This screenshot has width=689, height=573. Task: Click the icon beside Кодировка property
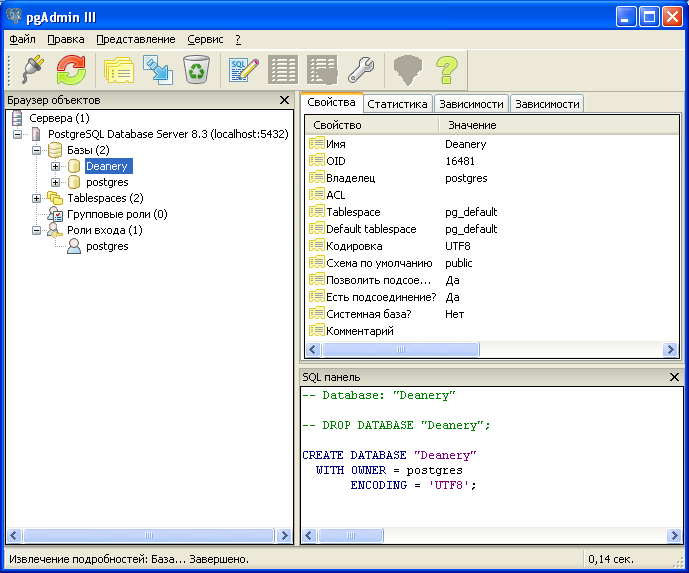pos(316,246)
